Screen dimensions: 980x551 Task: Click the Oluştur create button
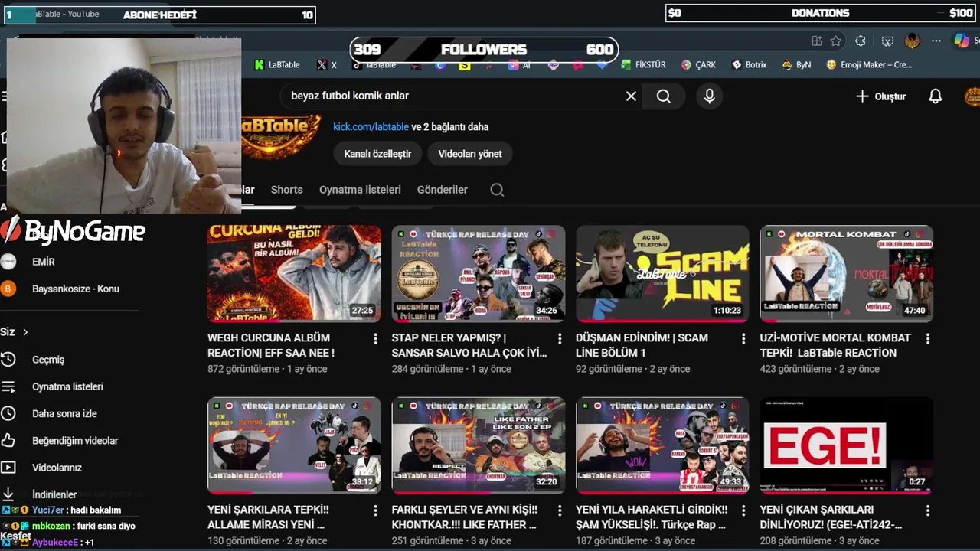click(x=880, y=96)
